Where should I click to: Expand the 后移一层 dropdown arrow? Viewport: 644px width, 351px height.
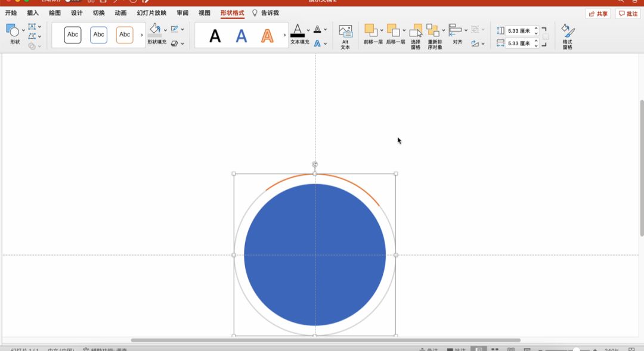[x=404, y=30]
